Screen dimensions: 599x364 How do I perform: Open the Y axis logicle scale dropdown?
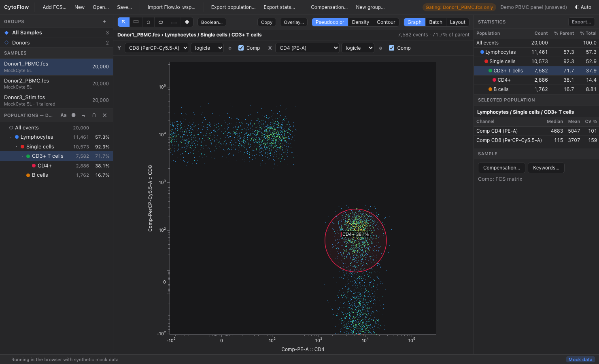click(207, 48)
